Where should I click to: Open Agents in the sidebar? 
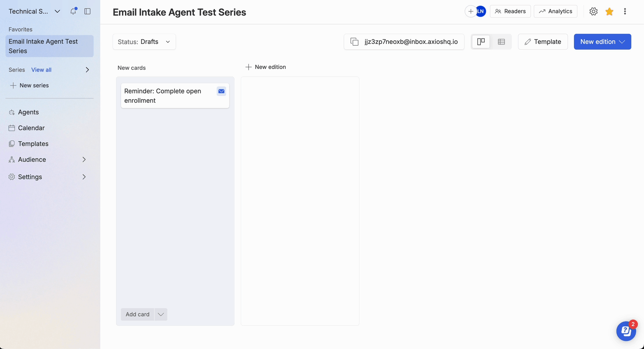tap(28, 112)
